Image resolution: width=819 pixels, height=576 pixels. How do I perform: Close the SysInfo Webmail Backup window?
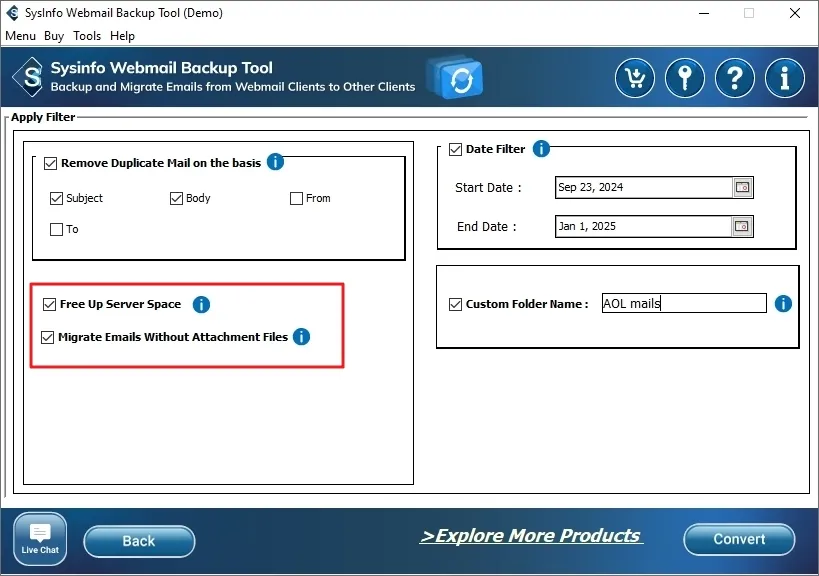pyautogui.click(x=794, y=13)
